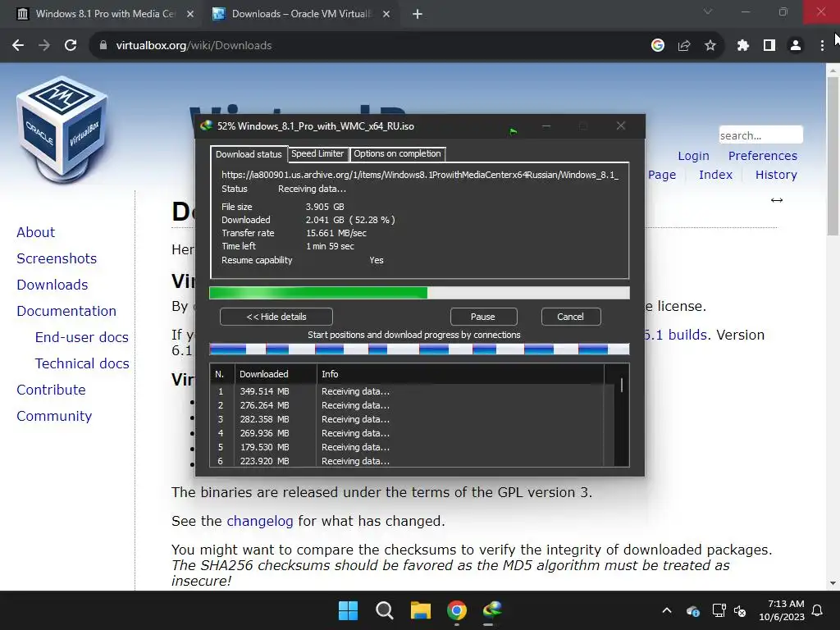Open the Login link
The image size is (840, 630).
pos(693,156)
